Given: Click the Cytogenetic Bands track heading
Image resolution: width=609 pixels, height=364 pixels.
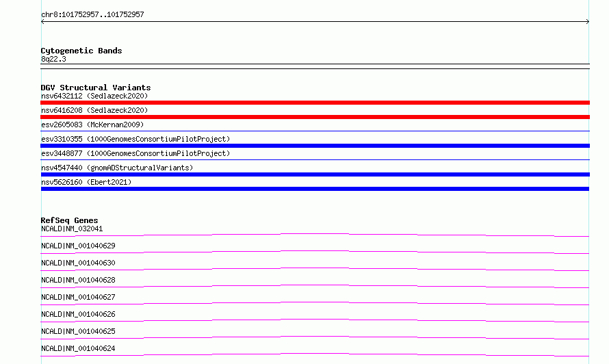Looking at the screenshot, I should pos(81,51).
